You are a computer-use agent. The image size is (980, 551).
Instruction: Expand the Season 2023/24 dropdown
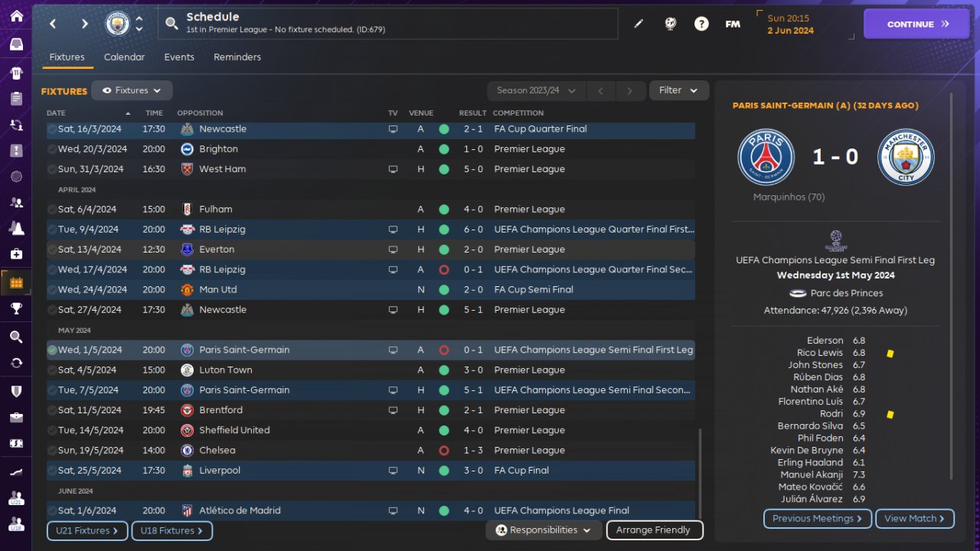coord(537,90)
